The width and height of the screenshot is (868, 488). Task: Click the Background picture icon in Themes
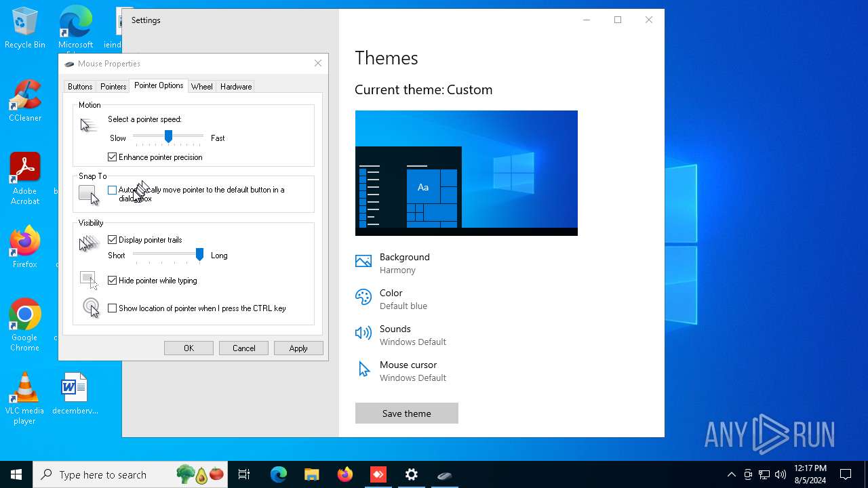click(x=363, y=262)
